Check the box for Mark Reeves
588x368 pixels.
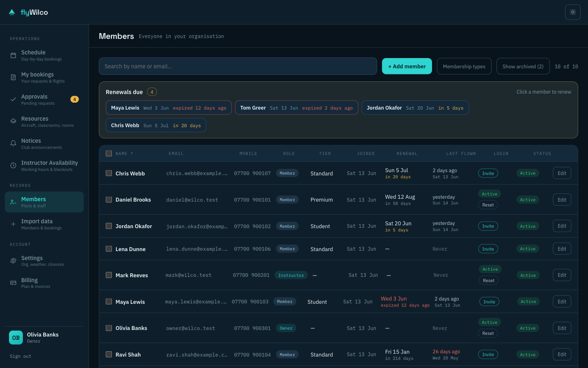pos(109,275)
